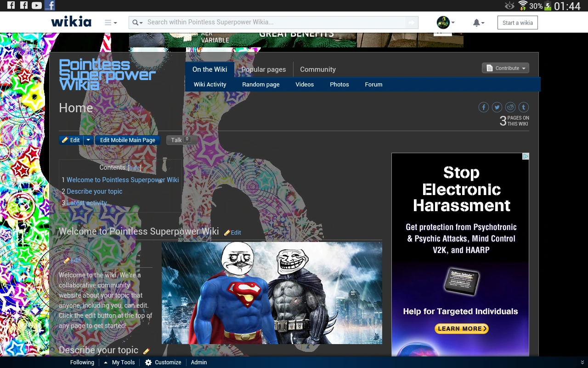Open the dropdown arrow beside Edit
The height and width of the screenshot is (368, 588).
click(x=88, y=140)
